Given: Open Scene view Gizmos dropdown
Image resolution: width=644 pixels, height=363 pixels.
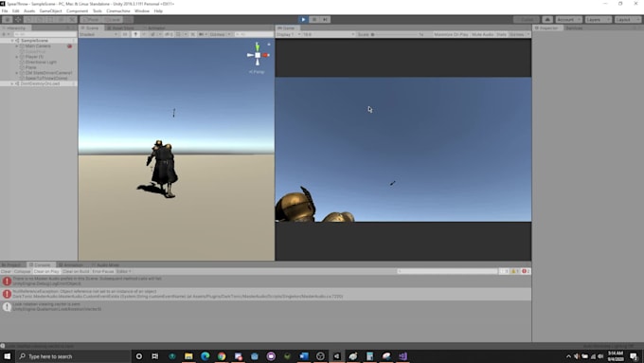Looking at the screenshot, I should click(220, 34).
